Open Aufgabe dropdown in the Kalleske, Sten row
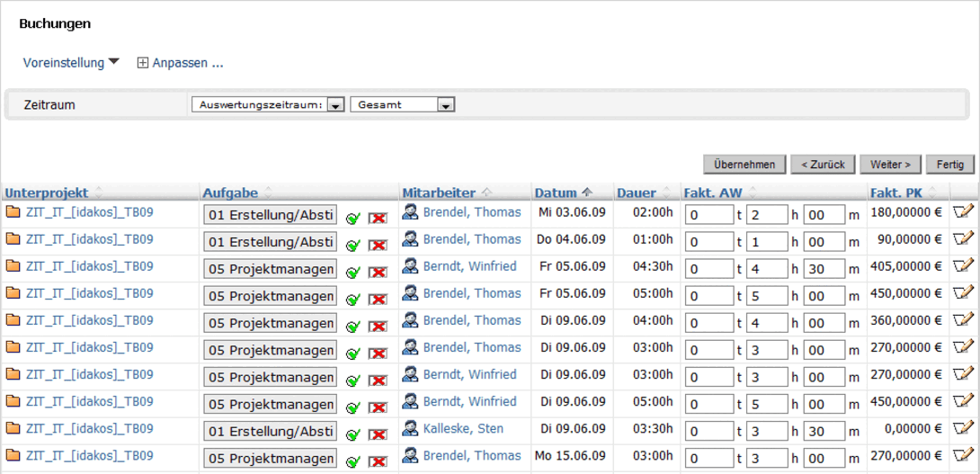 [x=270, y=431]
